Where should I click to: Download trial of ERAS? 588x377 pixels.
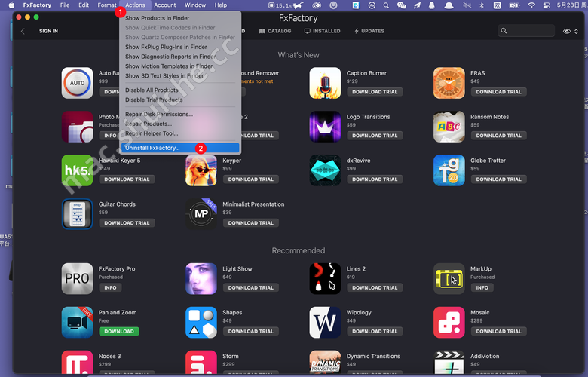coord(499,92)
